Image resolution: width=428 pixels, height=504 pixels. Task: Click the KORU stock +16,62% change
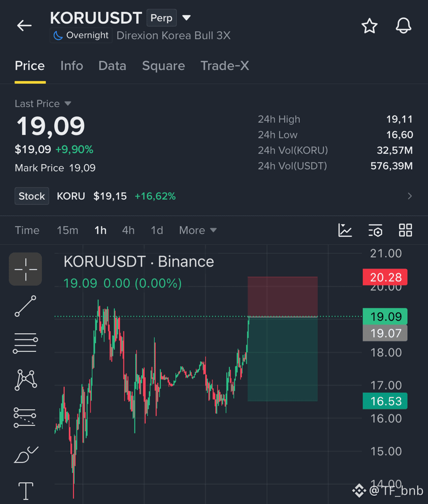pos(155,196)
